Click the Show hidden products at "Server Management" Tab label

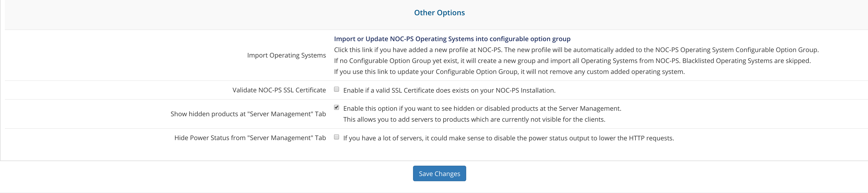[x=248, y=114]
